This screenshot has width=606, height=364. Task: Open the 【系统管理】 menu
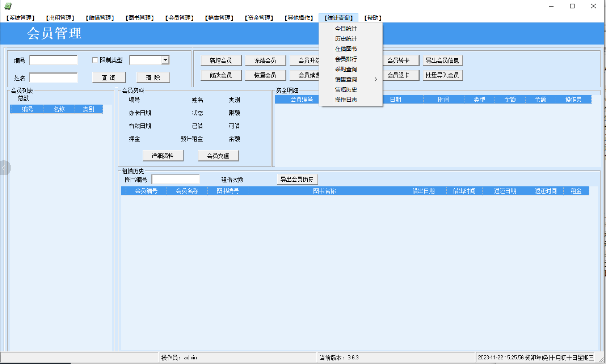(x=20, y=18)
